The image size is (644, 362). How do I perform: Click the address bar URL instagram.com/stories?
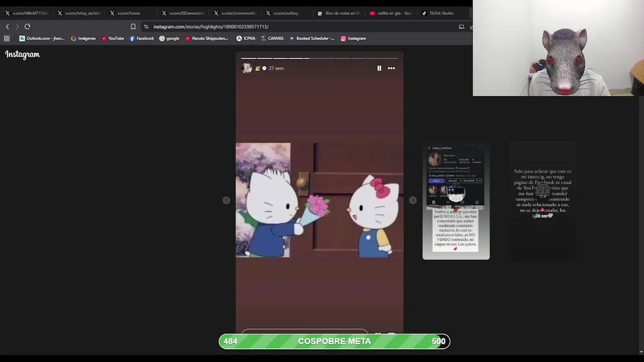[211, 27]
